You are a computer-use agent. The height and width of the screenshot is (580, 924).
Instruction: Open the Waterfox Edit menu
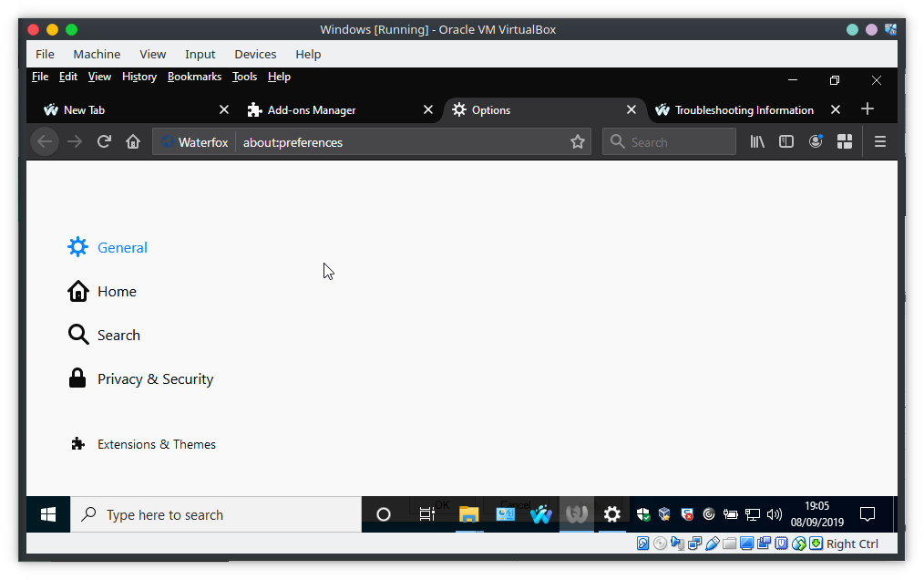point(68,77)
